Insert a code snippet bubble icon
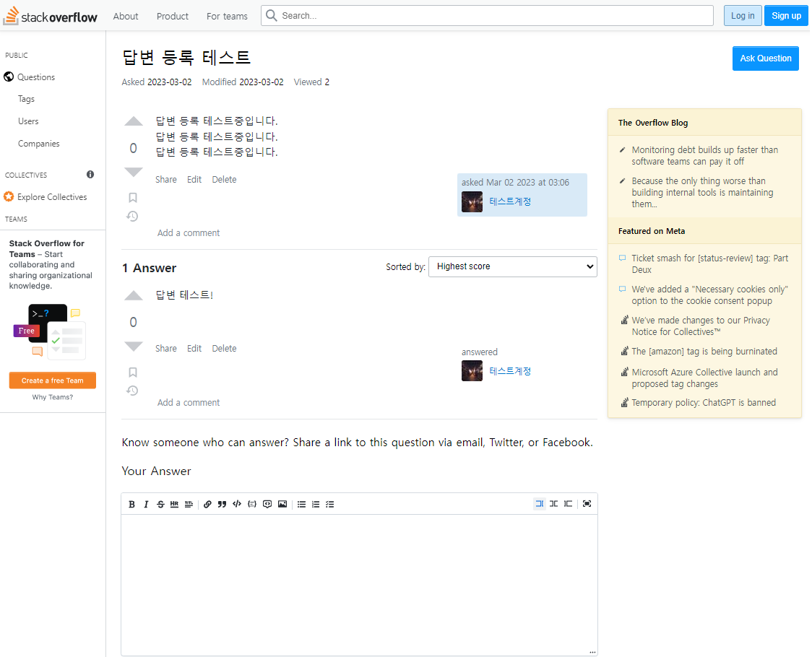 [267, 504]
